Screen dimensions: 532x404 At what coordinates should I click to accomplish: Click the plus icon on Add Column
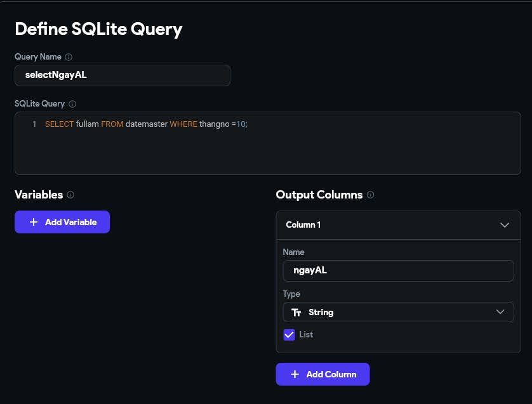click(295, 374)
